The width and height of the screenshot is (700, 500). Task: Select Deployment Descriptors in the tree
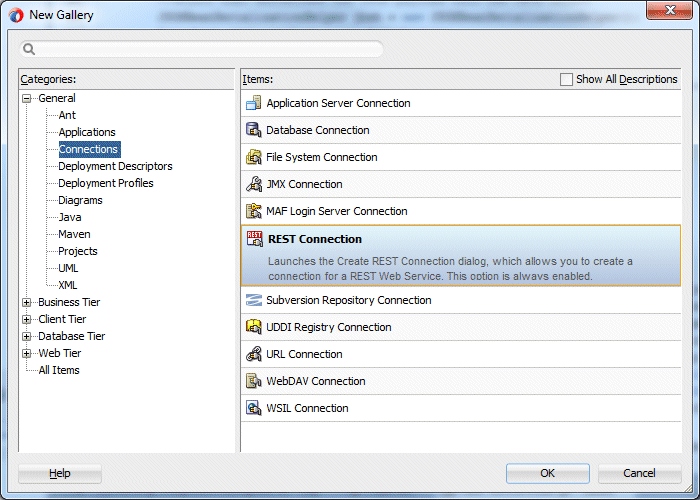point(115,166)
